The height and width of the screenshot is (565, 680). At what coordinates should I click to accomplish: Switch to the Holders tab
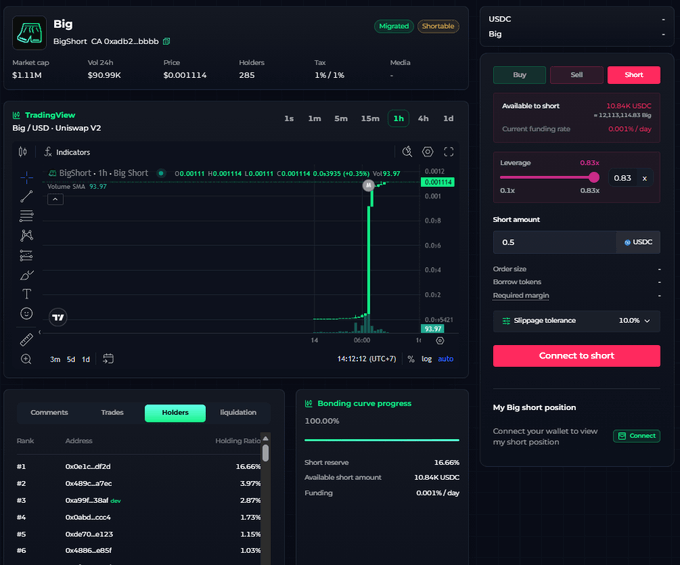175,413
